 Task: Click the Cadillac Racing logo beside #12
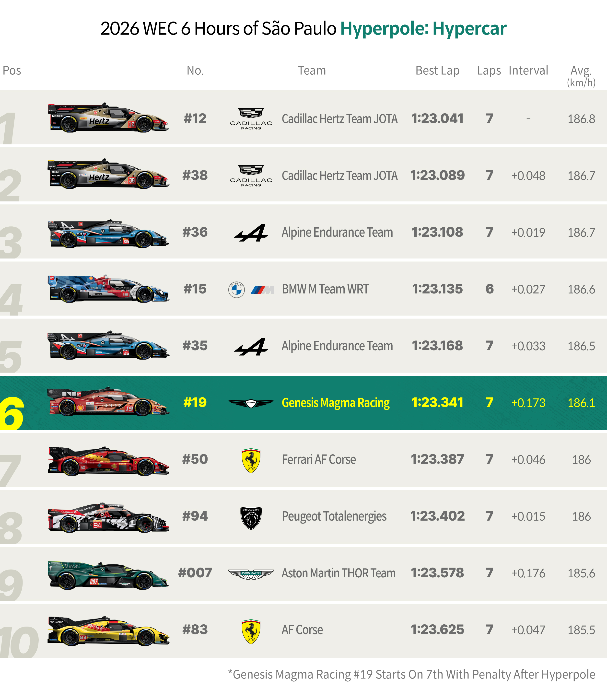click(251, 118)
